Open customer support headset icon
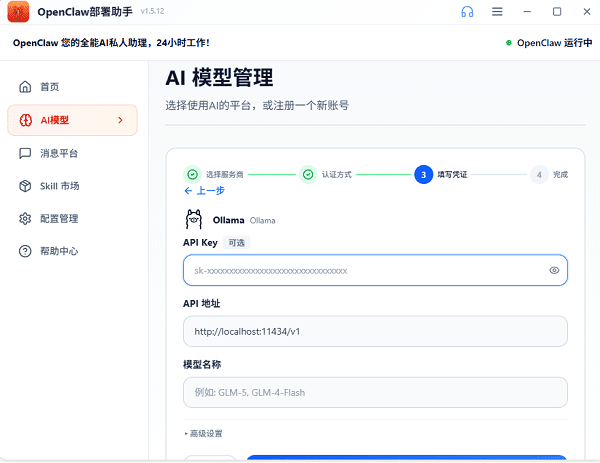The image size is (600, 463). (x=467, y=12)
